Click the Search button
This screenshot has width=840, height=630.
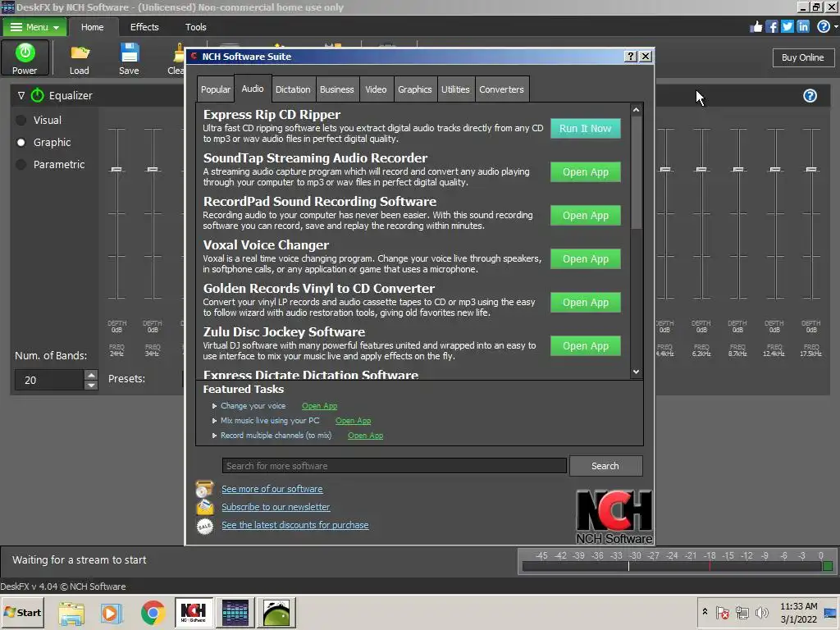pyautogui.click(x=605, y=466)
